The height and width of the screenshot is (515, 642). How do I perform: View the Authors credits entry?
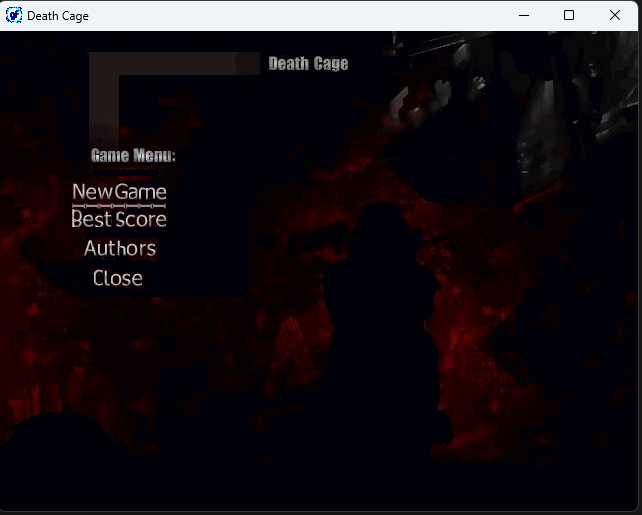pyautogui.click(x=119, y=248)
